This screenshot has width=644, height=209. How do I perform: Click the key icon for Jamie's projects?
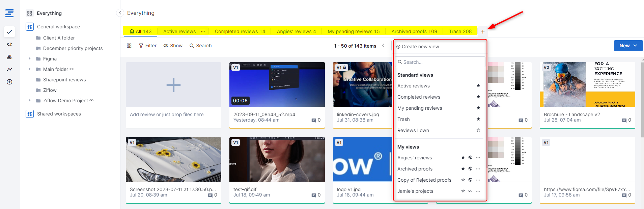tap(470, 191)
